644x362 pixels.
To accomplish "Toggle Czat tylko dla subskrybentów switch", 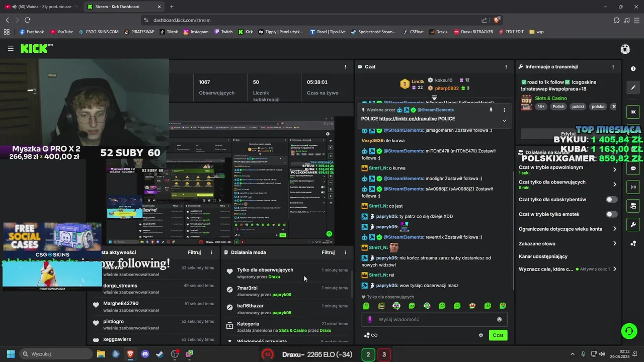I will click(x=611, y=200).
